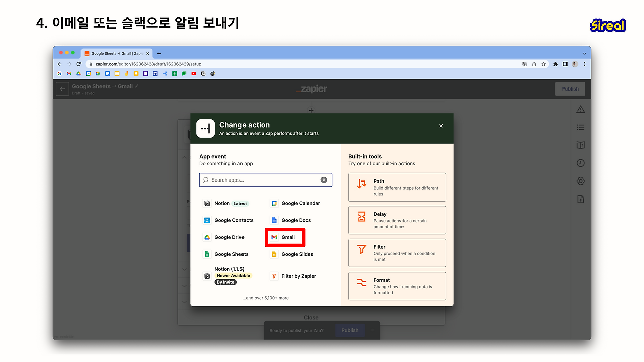The height and width of the screenshot is (362, 644).
Task: Click the bottom bar Publish button
Action: coord(350,330)
